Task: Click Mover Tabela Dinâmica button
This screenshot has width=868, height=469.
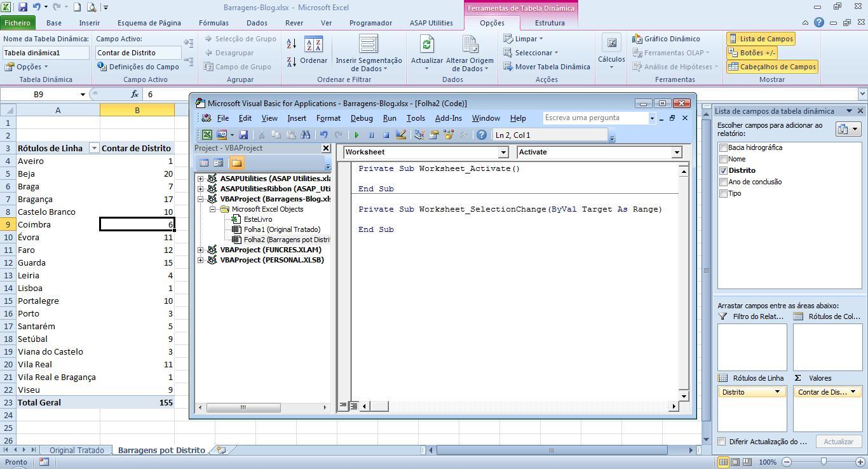Action: tap(547, 67)
